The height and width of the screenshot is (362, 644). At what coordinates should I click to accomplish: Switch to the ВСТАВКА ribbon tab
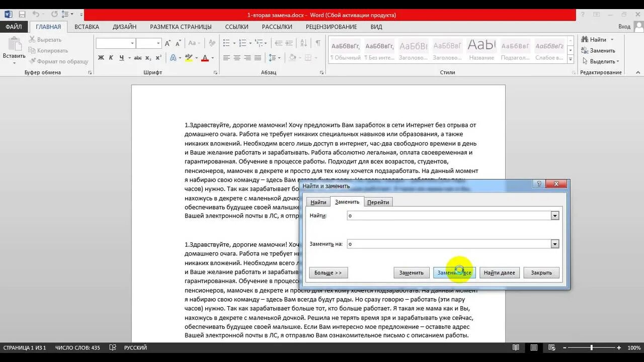[87, 27]
